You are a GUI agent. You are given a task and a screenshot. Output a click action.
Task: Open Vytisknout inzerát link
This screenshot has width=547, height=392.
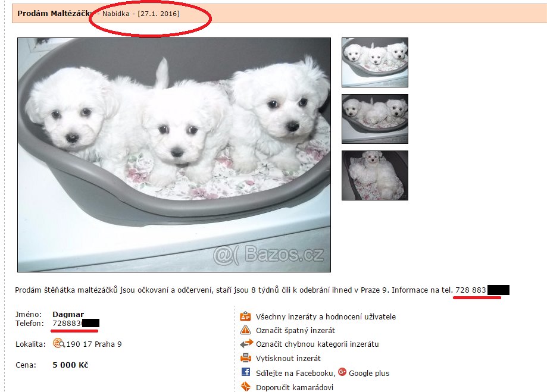pyautogui.click(x=288, y=359)
